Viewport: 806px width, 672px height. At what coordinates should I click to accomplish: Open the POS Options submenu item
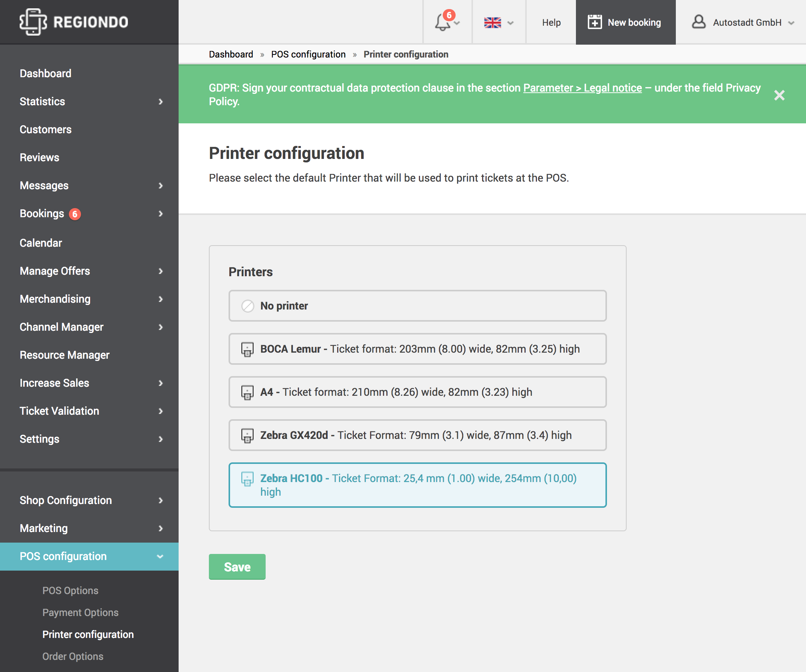click(70, 590)
